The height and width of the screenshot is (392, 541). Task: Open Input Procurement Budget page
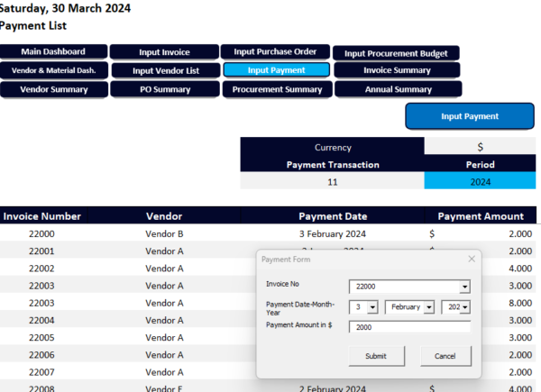[397, 53]
